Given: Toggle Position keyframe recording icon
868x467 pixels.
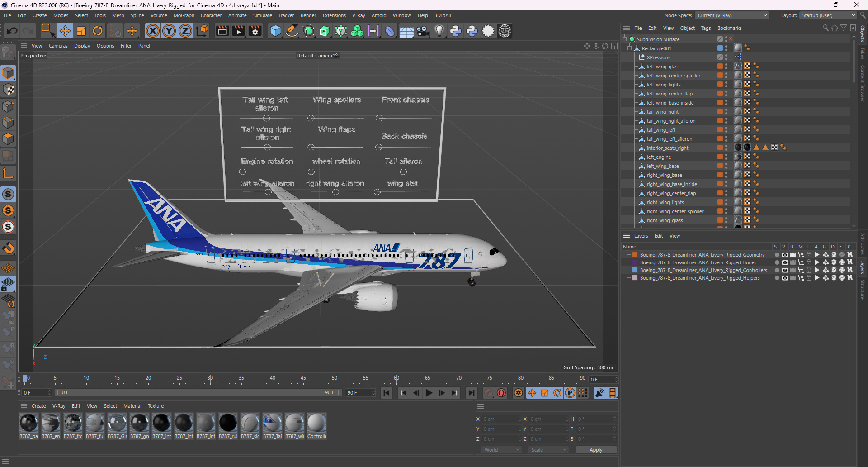Looking at the screenshot, I should [532, 393].
